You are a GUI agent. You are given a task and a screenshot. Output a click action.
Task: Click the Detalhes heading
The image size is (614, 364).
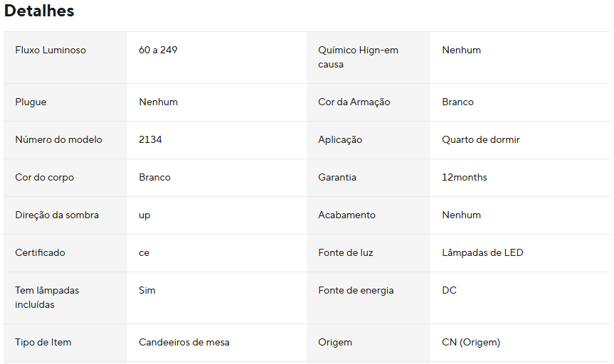pos(38,11)
